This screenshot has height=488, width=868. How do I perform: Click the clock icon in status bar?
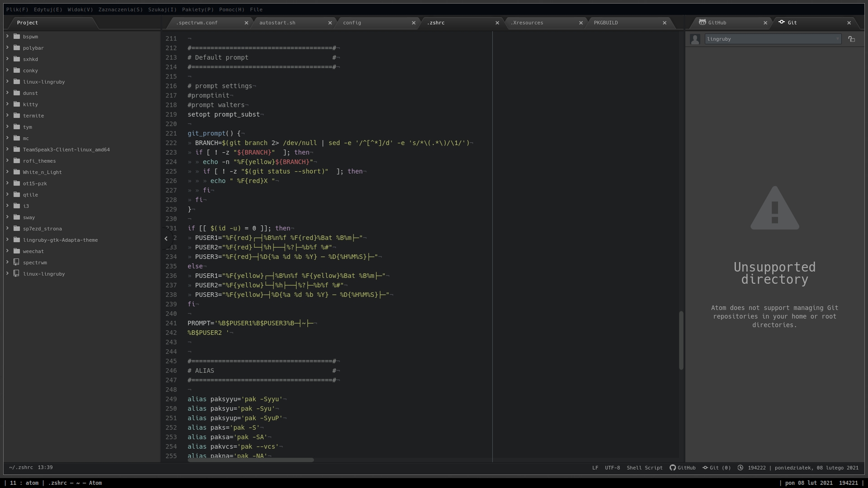point(741,468)
